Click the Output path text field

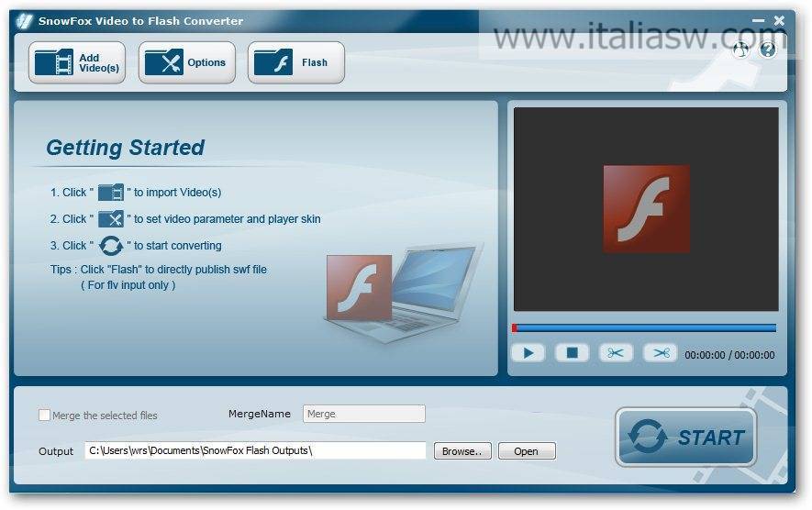click(x=255, y=450)
